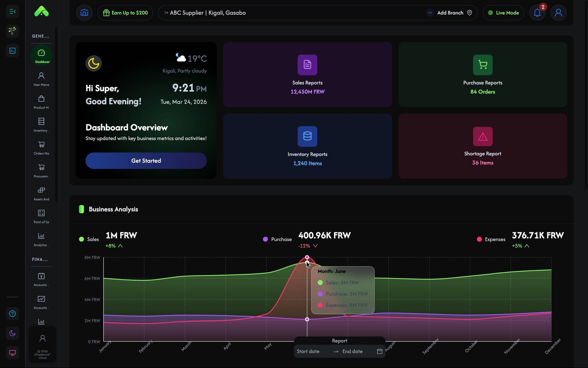Open the calendar picker next to End date
This screenshot has height=368, width=588.
tap(379, 351)
